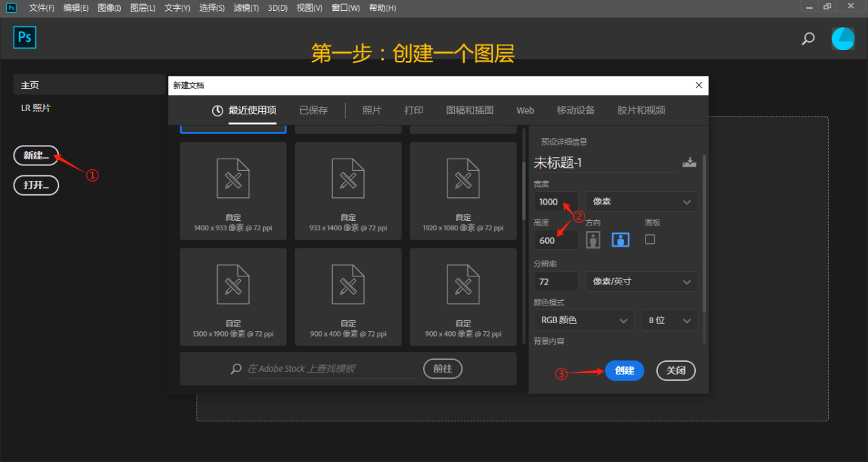Screen dimensions: 868x462
Task: Switch to the 图稿和插图 tab
Action: [x=470, y=110]
